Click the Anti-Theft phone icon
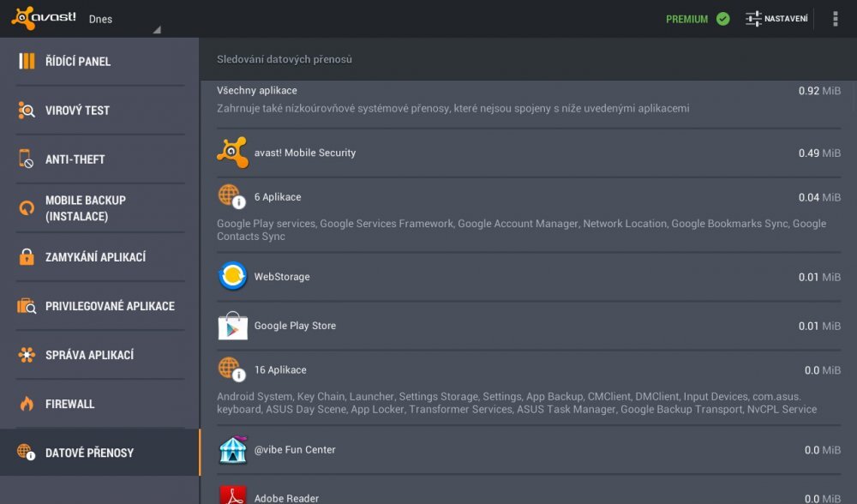This screenshot has height=504, width=857. coord(27,159)
